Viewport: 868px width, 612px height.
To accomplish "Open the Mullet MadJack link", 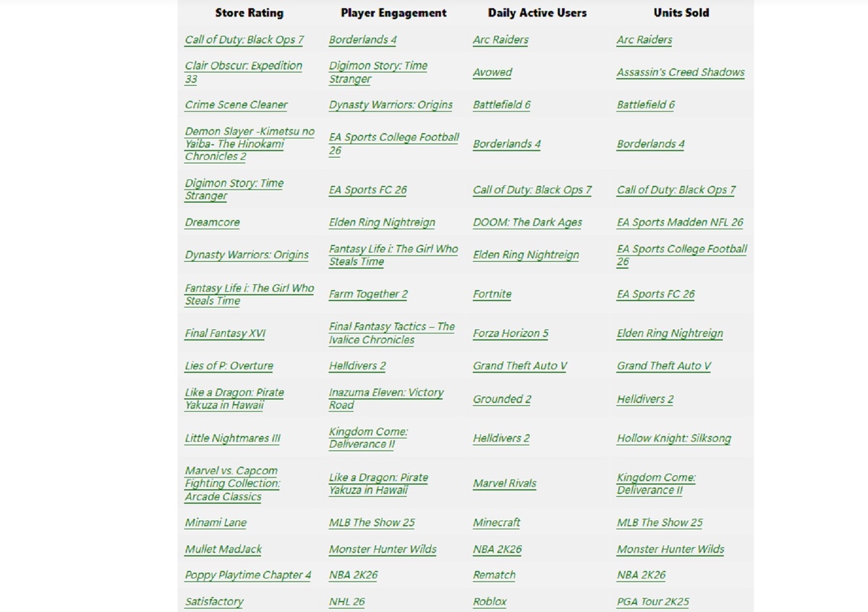I will tap(224, 549).
